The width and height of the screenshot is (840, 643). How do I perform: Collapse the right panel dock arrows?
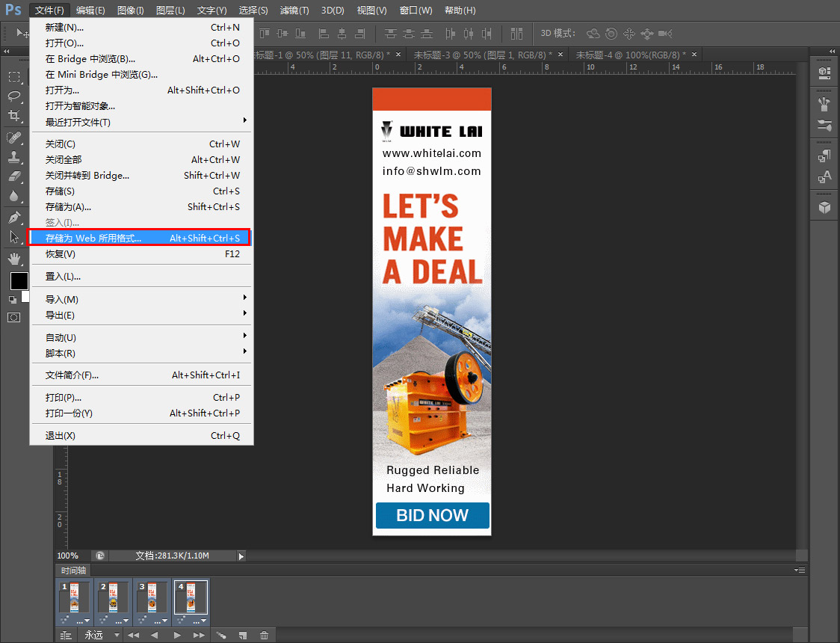(x=833, y=52)
